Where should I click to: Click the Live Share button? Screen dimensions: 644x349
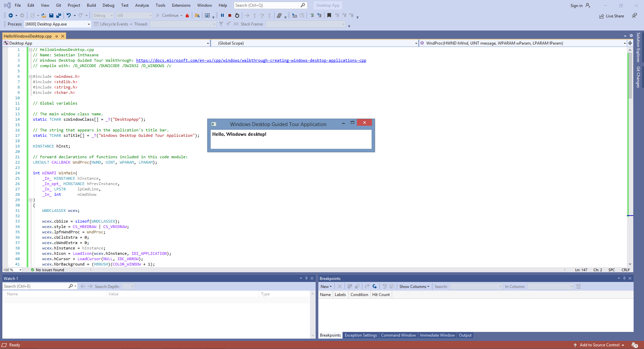[612, 16]
